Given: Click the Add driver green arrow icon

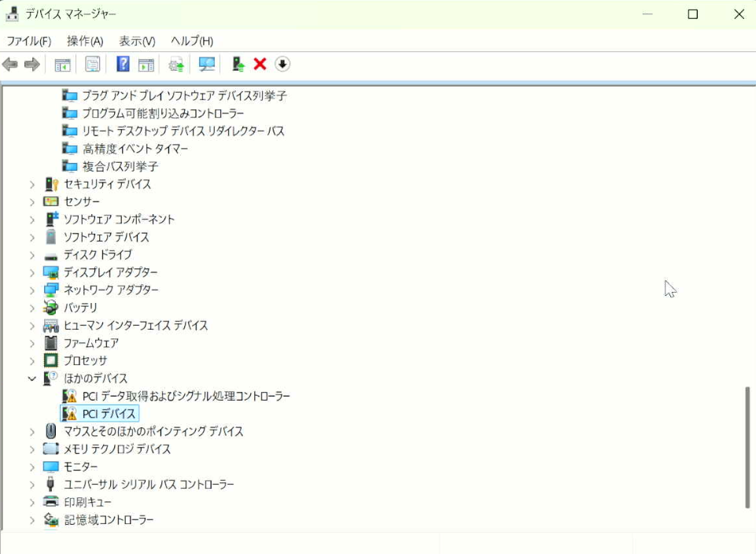Looking at the screenshot, I should (x=238, y=64).
